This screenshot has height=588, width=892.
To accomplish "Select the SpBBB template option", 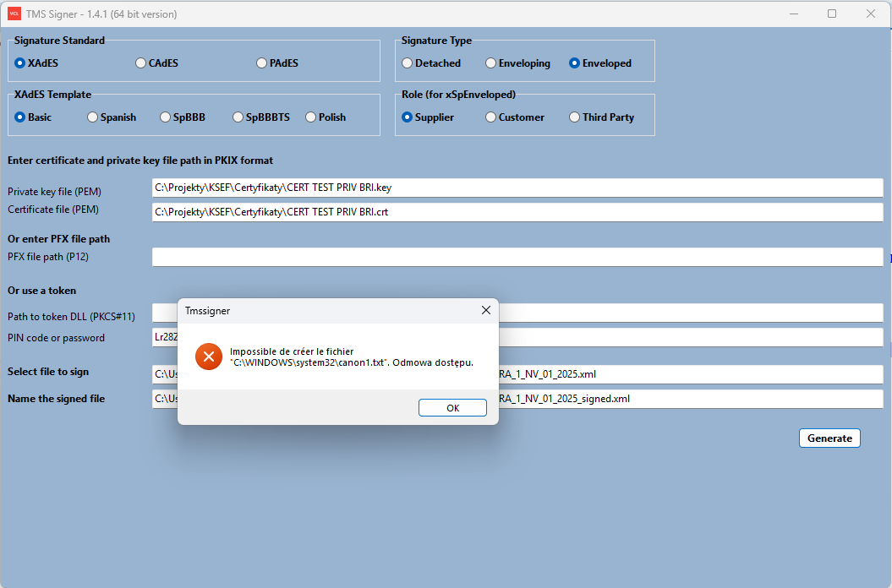I will 167,117.
